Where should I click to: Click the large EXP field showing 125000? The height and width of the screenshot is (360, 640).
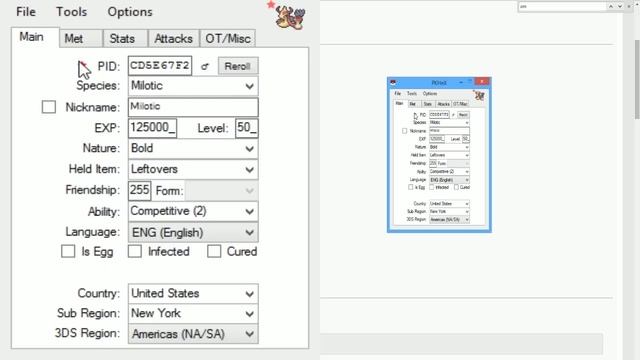153,128
